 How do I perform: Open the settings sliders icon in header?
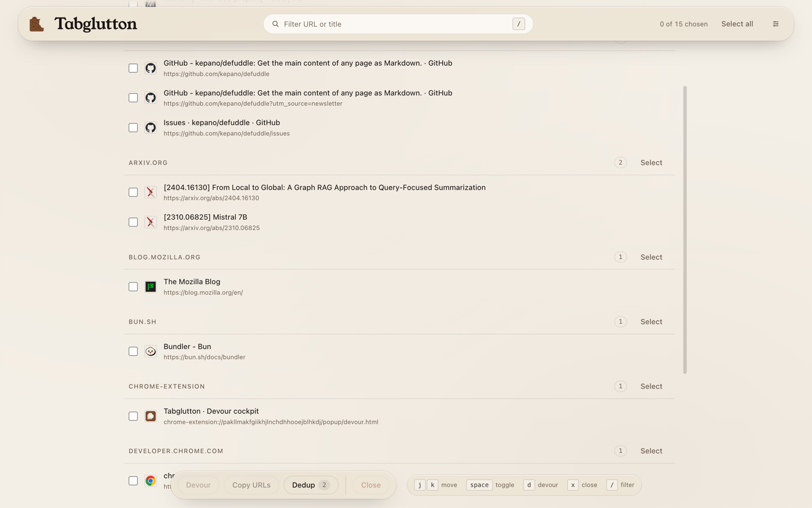pos(776,24)
